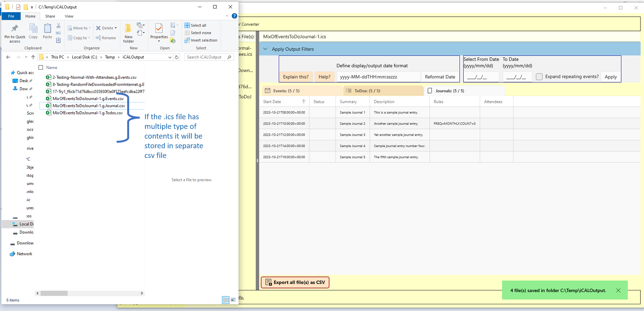Open the File menu in Explorer
Screen dimensions: 644x311
click(x=11, y=16)
